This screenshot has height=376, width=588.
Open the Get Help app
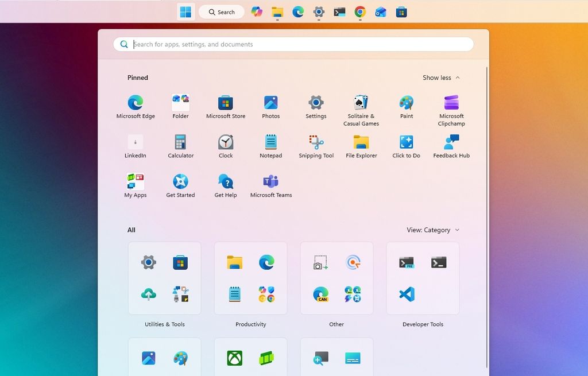[226, 185]
